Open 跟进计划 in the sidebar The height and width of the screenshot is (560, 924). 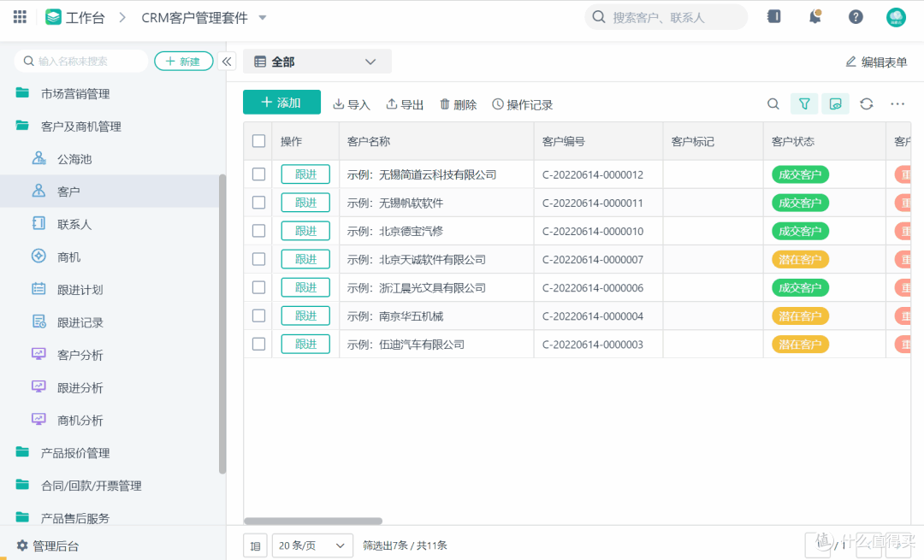tap(80, 290)
